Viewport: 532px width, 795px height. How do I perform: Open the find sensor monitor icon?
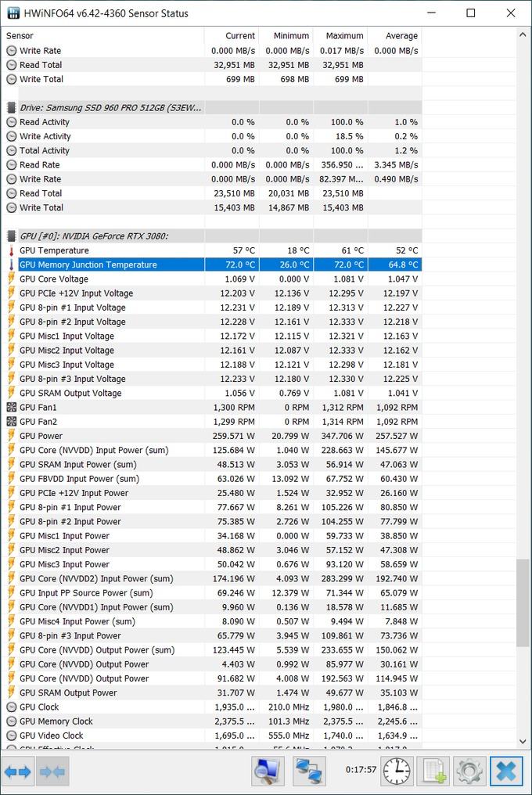point(268,772)
